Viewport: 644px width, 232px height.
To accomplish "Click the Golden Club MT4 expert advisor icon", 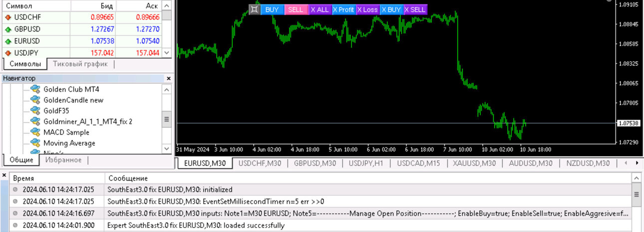I will pos(35,89).
